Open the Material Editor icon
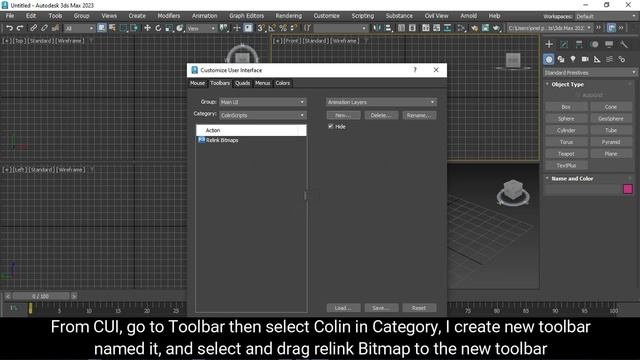 coord(462,28)
